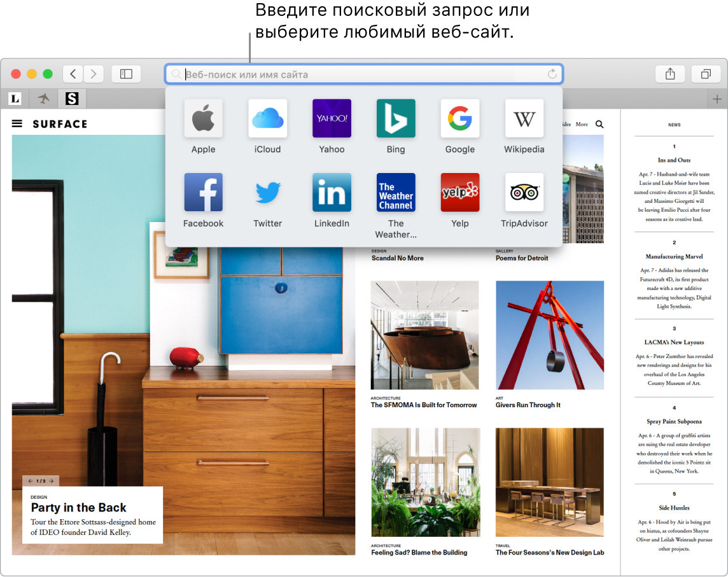Select the iCloud favorite

pos(267,118)
